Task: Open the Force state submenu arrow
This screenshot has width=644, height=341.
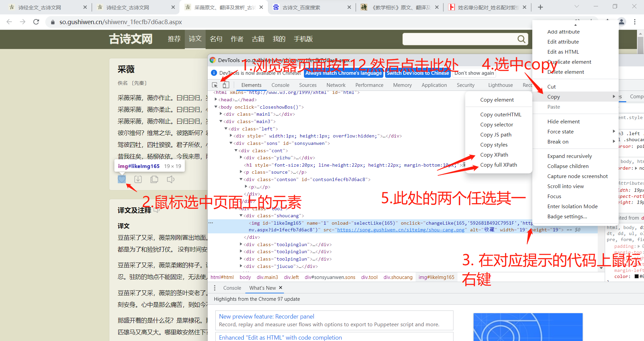Action: [x=614, y=131]
